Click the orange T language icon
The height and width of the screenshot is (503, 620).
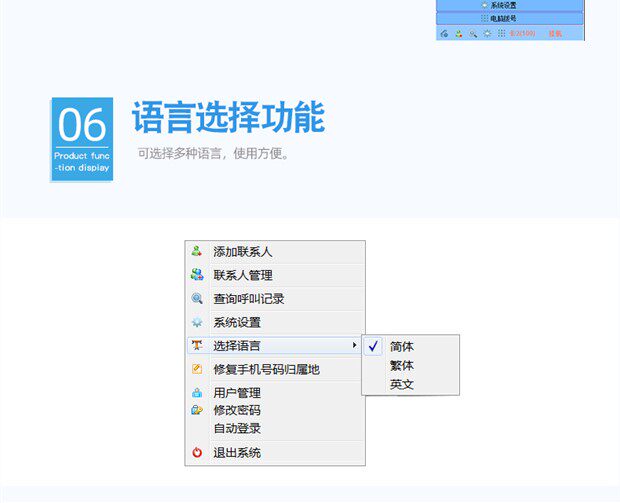coord(197,345)
